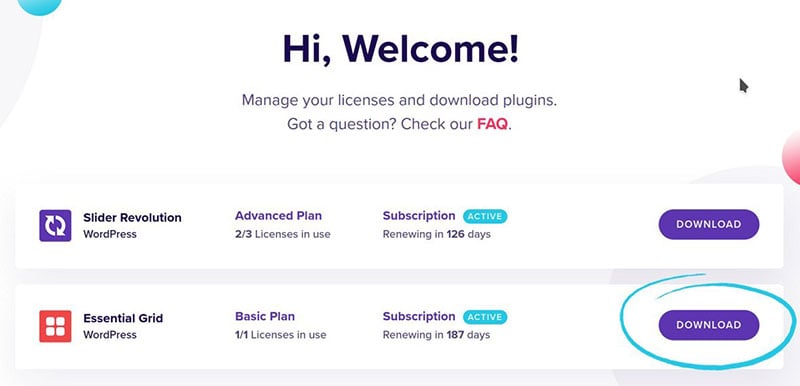Click the Renewing in 126 days text
Image resolution: width=800 pixels, height=386 pixels.
[x=437, y=235]
